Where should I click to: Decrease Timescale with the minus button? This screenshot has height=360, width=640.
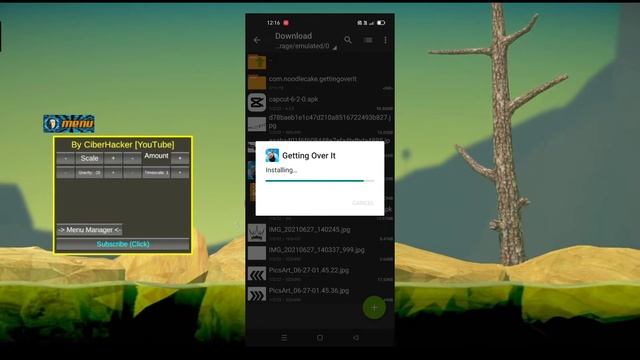tap(132, 173)
